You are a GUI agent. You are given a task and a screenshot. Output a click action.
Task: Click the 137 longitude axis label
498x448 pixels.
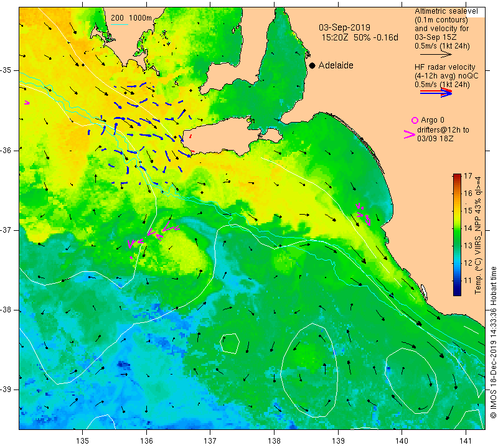(x=210, y=441)
